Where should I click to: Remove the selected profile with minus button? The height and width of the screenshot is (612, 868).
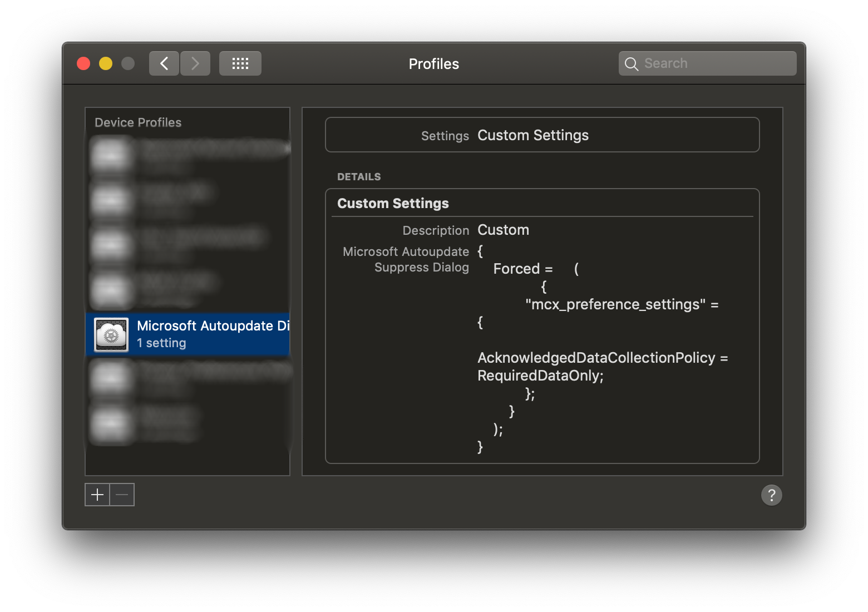(122, 495)
